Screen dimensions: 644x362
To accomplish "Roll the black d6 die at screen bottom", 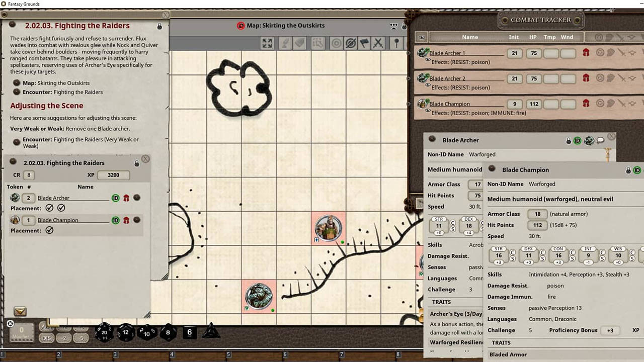I will point(189,332).
